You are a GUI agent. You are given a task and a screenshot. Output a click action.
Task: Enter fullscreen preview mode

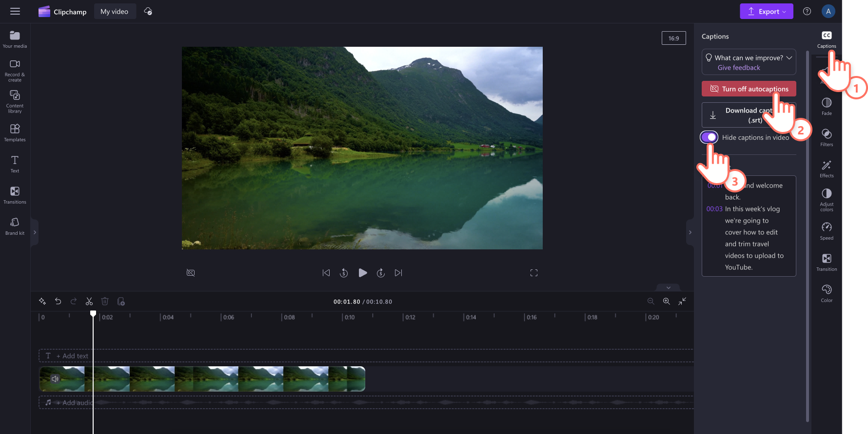click(534, 273)
